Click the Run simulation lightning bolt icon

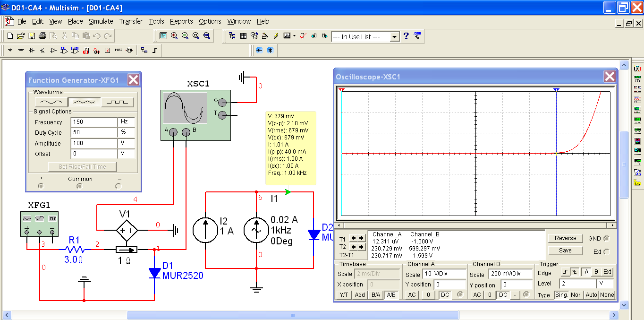[276, 36]
